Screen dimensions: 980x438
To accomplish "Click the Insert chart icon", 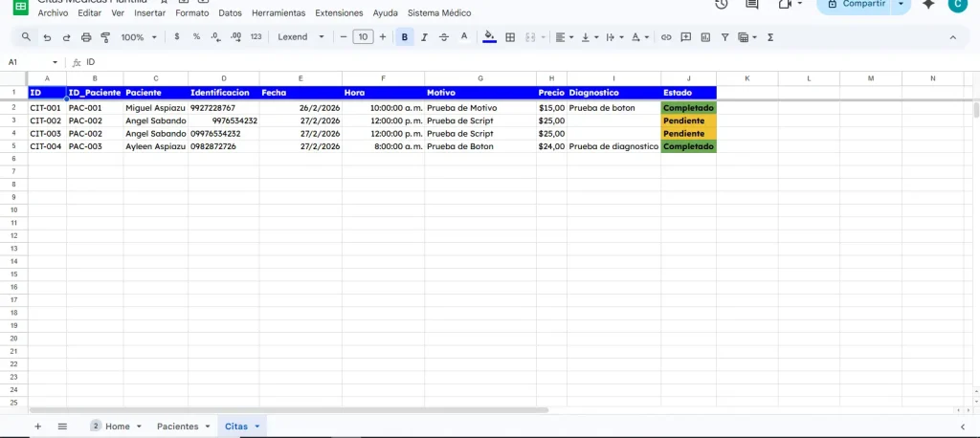I will (x=705, y=37).
